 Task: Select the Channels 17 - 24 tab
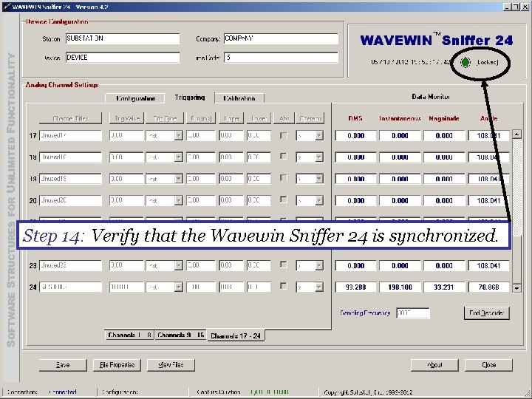click(x=236, y=335)
